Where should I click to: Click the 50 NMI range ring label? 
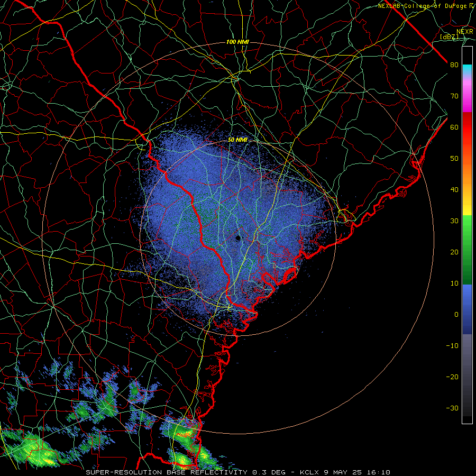[237, 140]
